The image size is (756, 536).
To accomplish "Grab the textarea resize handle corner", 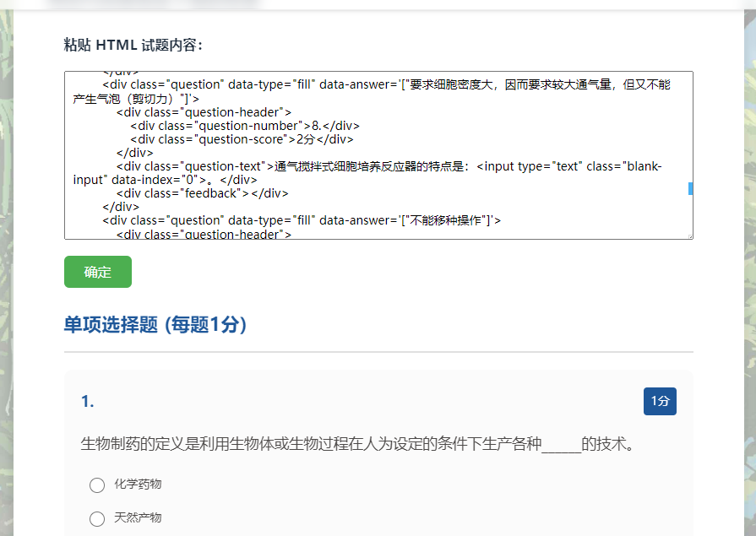I will pos(689,236).
